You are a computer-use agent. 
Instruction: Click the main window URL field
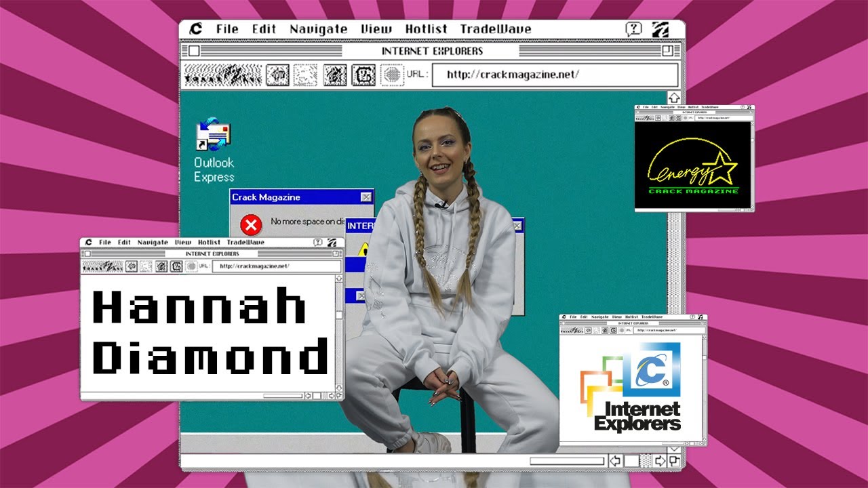coord(555,75)
